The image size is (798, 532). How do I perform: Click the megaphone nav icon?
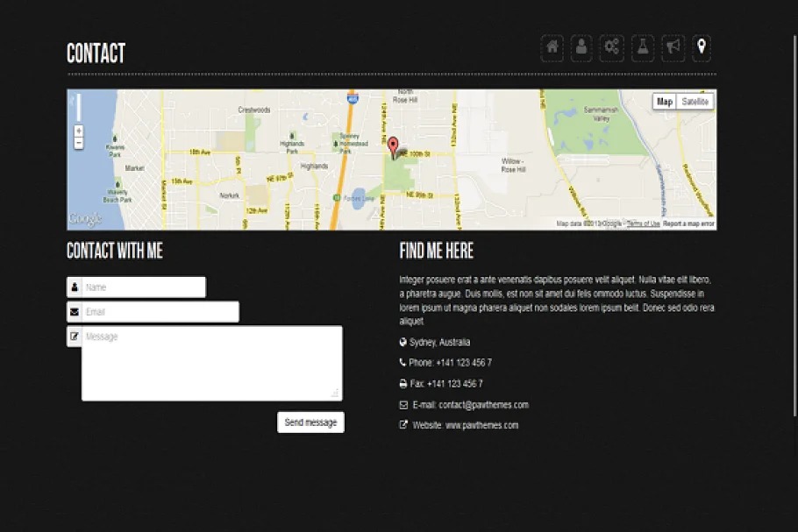pyautogui.click(x=673, y=48)
